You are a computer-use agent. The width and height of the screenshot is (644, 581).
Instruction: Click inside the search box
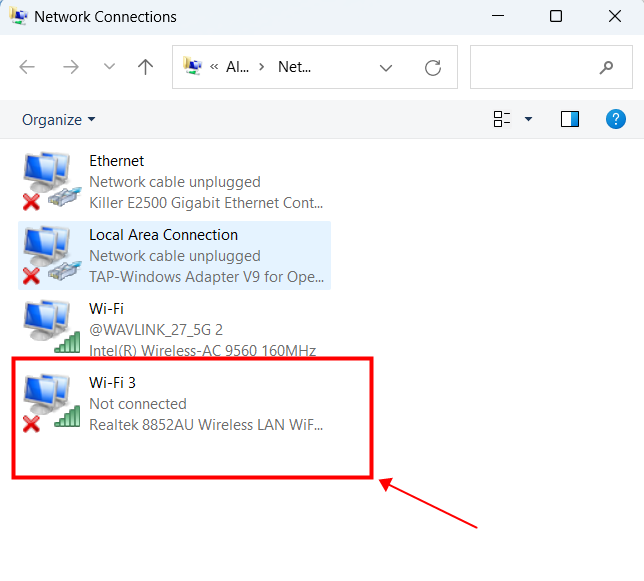535,67
